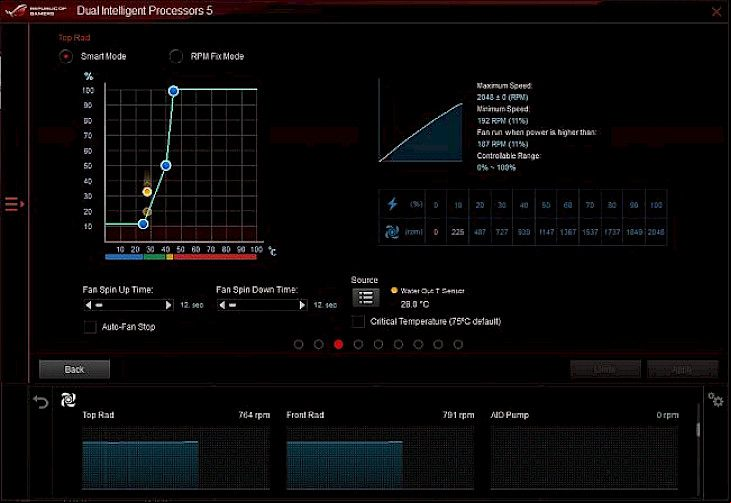Enable the Auto-Fan Stop checkbox
The image size is (731, 503).
click(x=90, y=327)
